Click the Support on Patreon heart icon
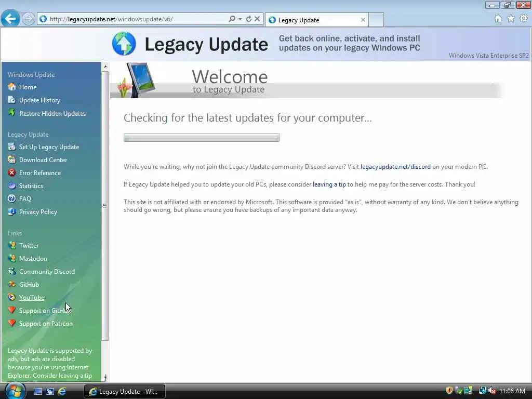 12,323
